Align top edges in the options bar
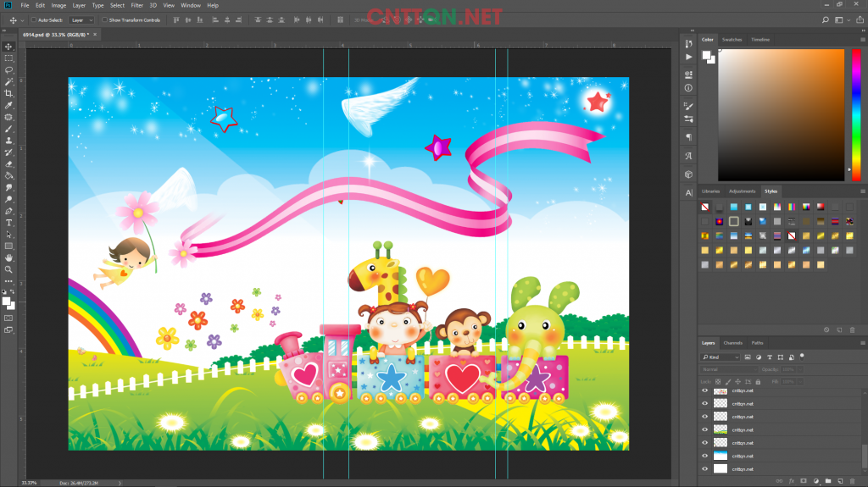 tap(176, 20)
